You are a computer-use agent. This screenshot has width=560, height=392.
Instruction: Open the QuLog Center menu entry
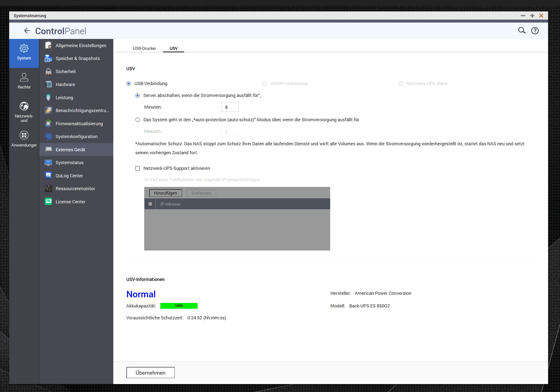click(76, 176)
